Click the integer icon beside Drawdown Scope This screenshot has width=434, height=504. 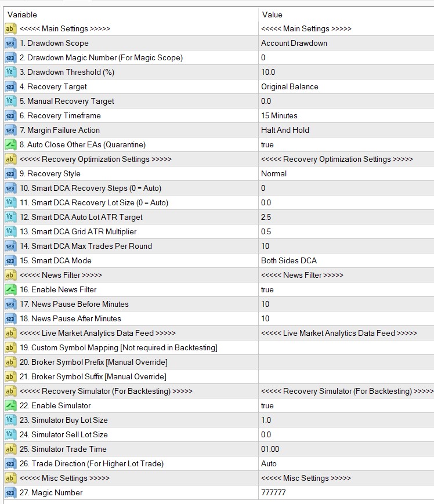(x=10, y=43)
